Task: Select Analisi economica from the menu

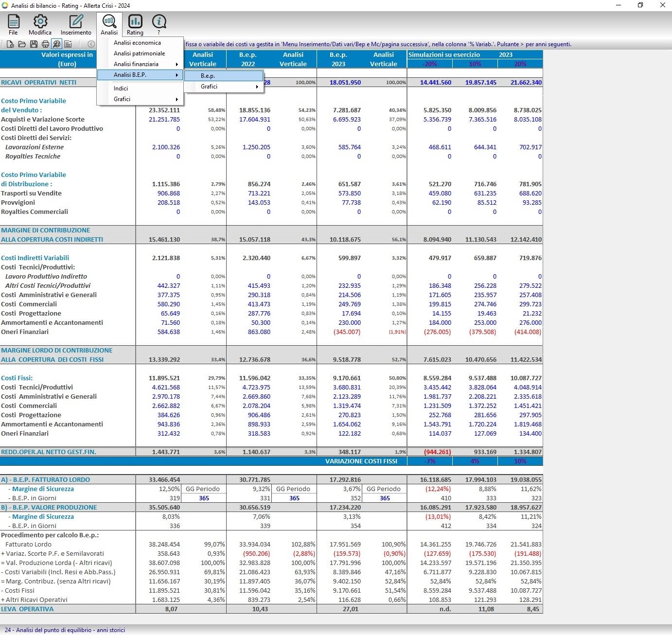Action: [137, 43]
